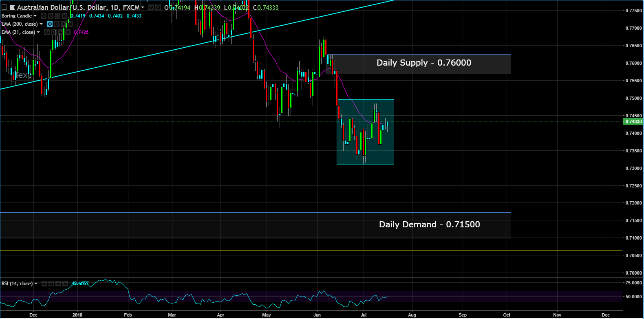Click the 2018 label on the time axis
644x319 pixels.
(77, 315)
